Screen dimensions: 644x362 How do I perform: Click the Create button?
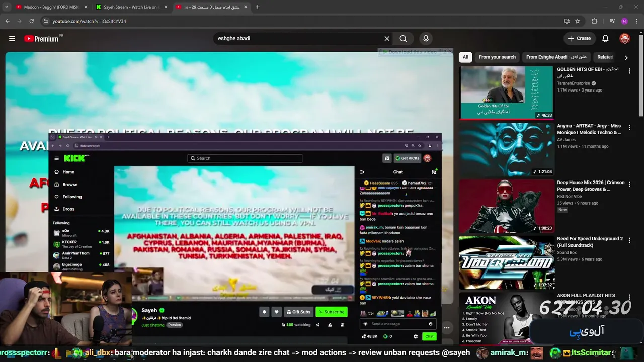click(x=579, y=38)
